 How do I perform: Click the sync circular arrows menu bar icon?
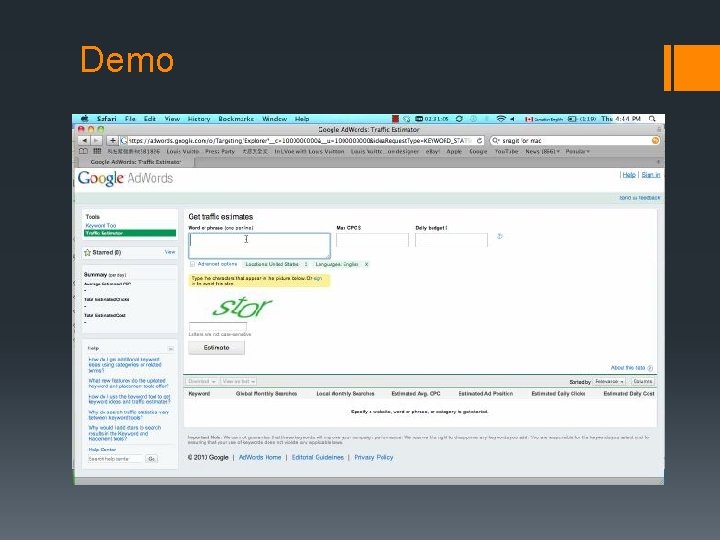tap(459, 119)
